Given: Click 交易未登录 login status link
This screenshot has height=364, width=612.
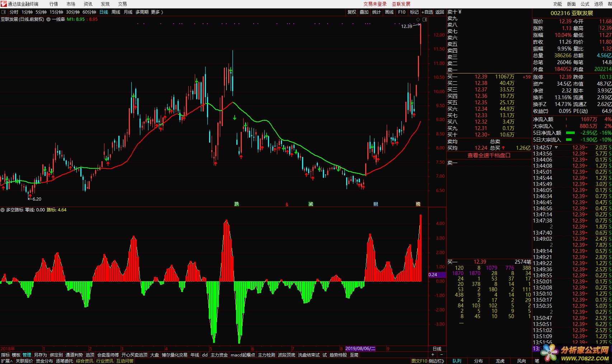Looking at the screenshot, I should pyautogui.click(x=375, y=4).
